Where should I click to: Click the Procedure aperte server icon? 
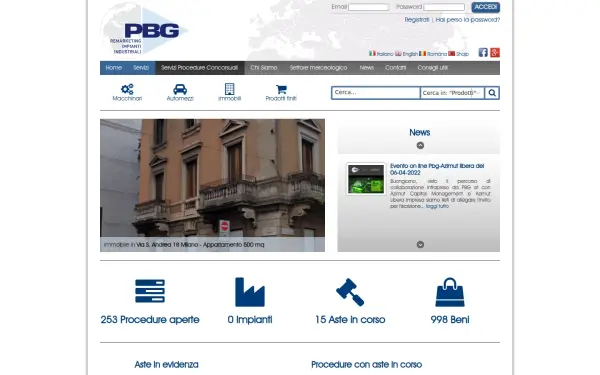pyautogui.click(x=150, y=291)
